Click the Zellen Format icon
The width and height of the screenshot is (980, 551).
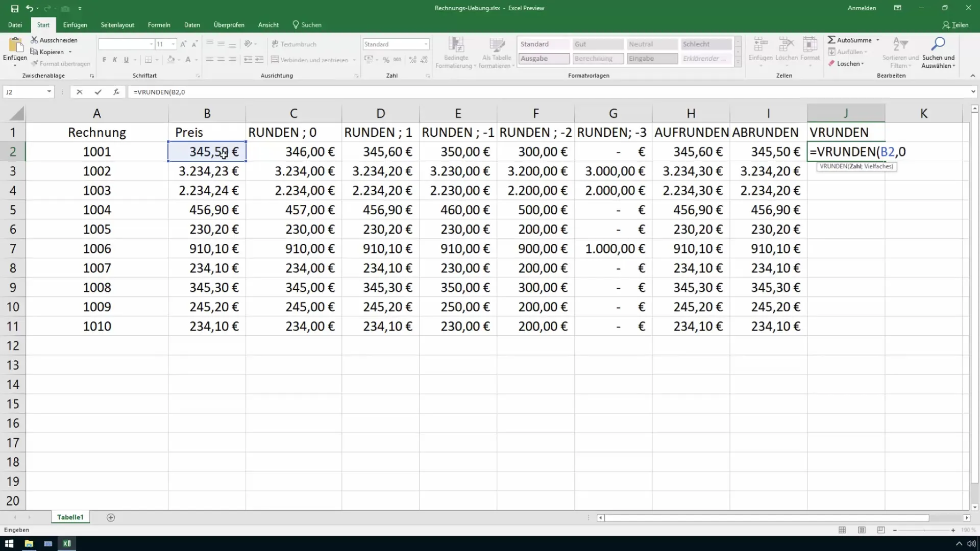810,44
